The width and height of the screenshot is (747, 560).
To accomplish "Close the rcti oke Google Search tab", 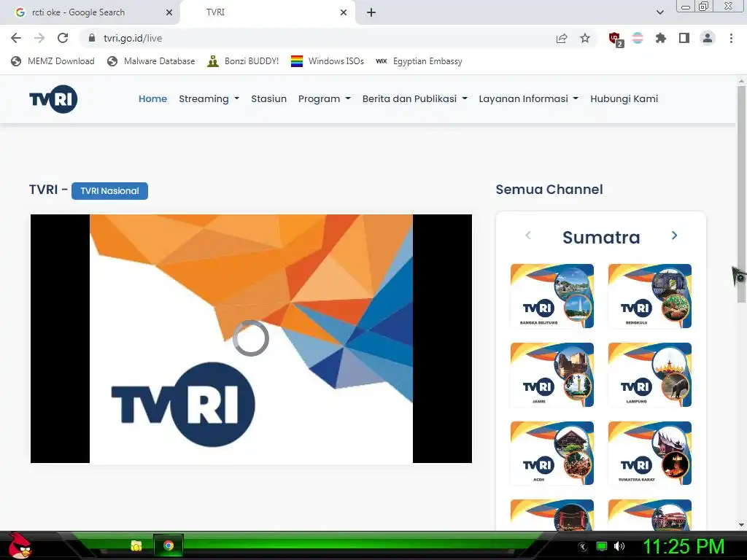I will point(169,12).
